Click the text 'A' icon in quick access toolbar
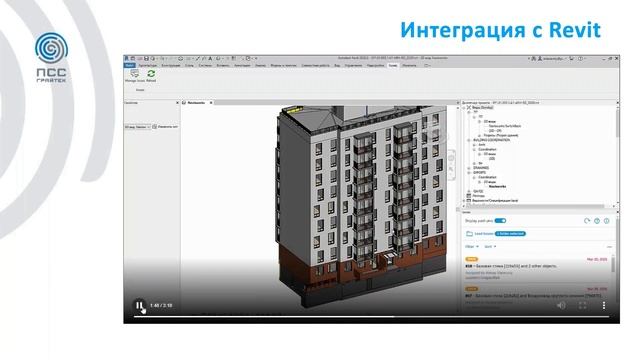The width and height of the screenshot is (640, 360). point(210,59)
